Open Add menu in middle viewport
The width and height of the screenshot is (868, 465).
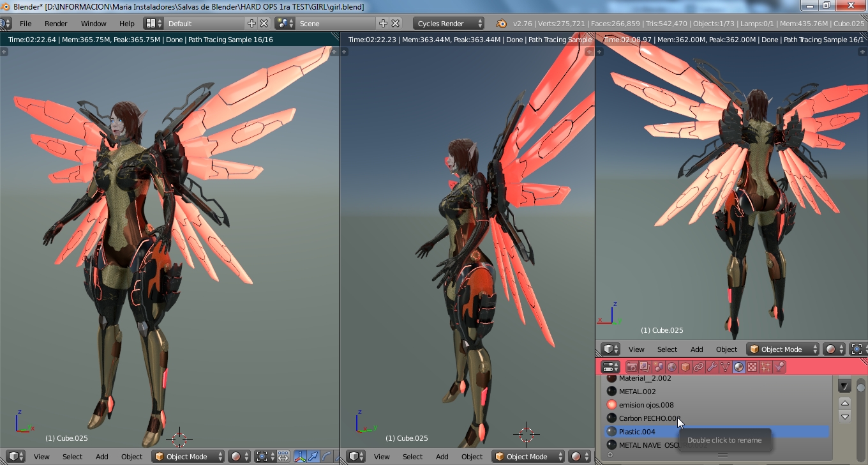tap(442, 457)
